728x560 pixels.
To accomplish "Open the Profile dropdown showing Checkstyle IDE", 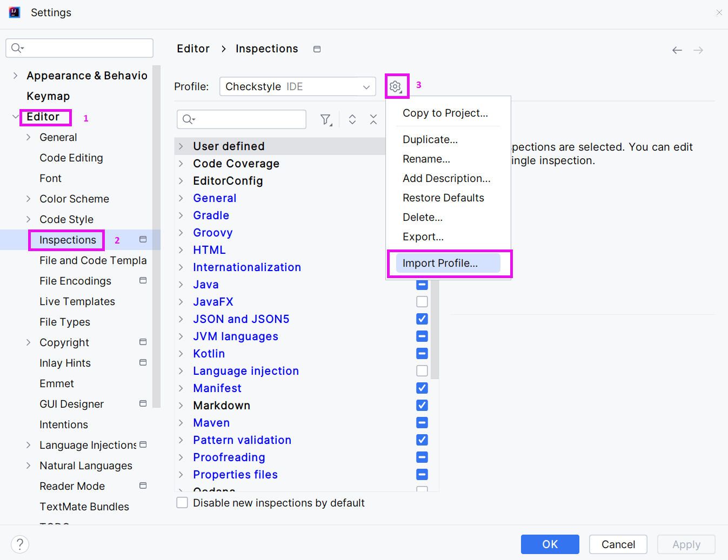I will click(297, 86).
